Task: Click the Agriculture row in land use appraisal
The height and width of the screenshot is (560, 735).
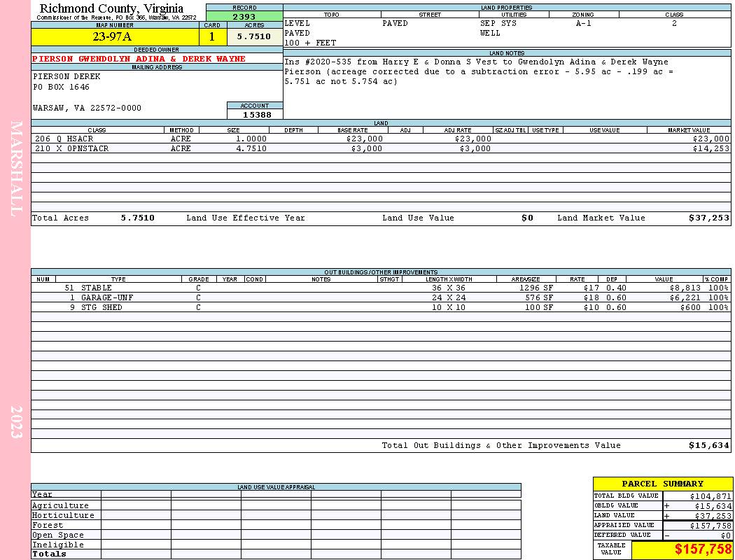Action: coord(276,505)
